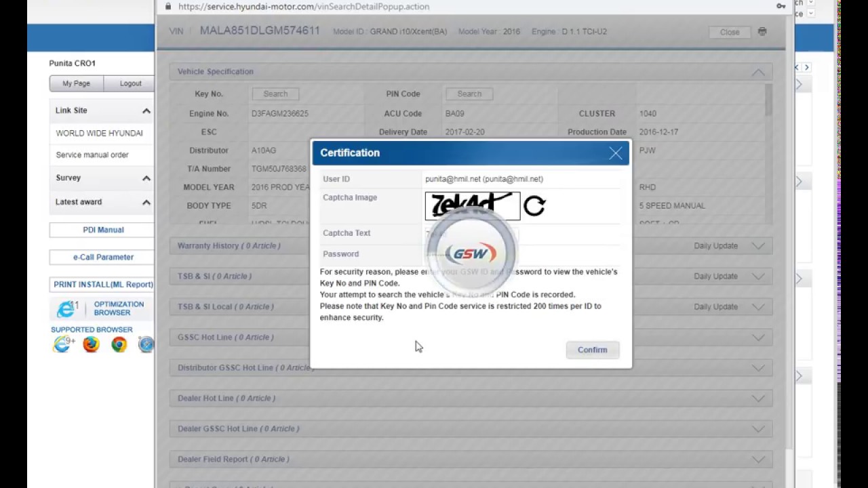Screen dimensions: 868x488
Task: Click the Internet Explorer supported browser icon
Action: [63, 344]
